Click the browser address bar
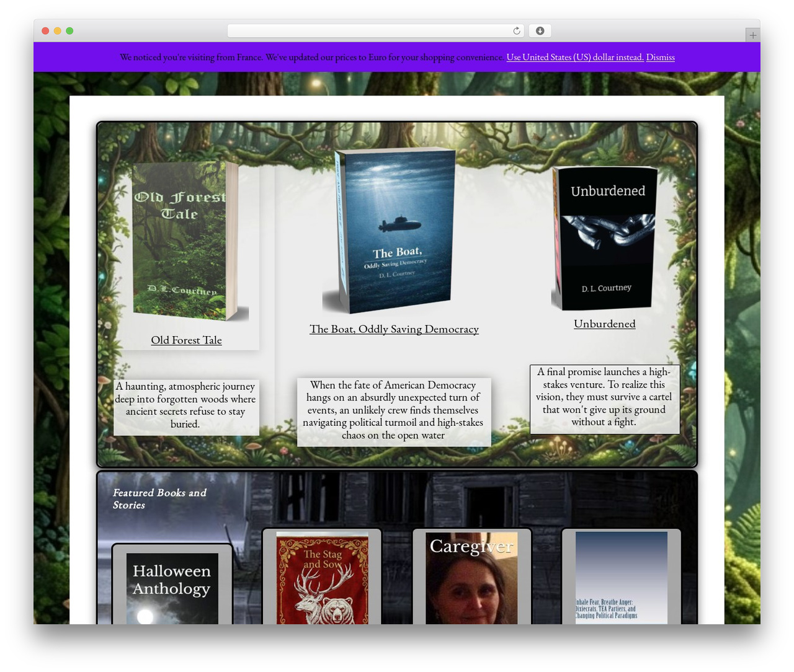The image size is (794, 672). 376,31
